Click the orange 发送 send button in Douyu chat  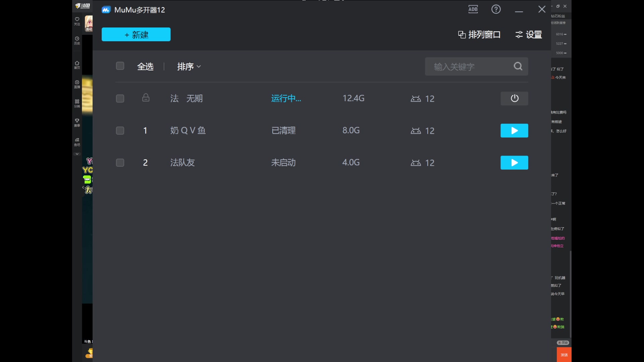[x=564, y=355]
